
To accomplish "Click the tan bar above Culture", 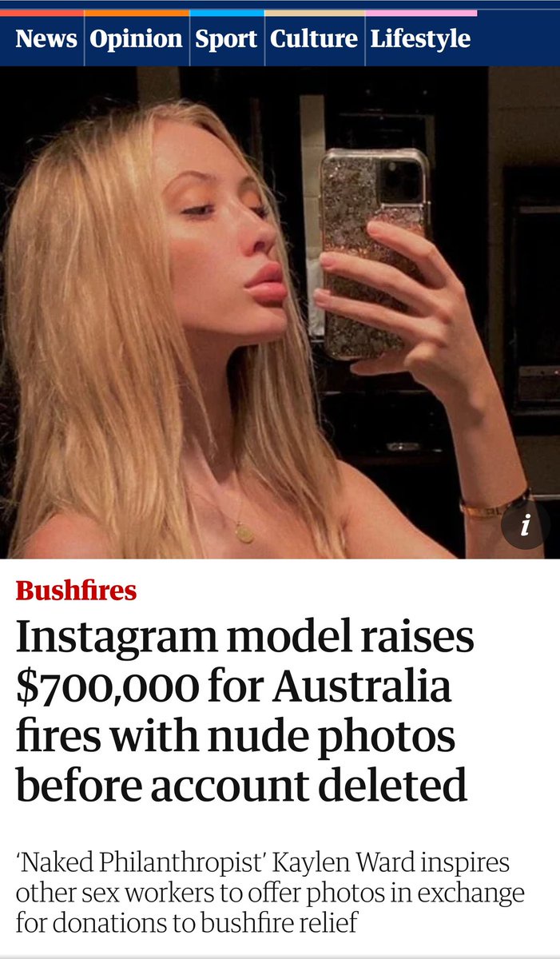I will click(315, 13).
